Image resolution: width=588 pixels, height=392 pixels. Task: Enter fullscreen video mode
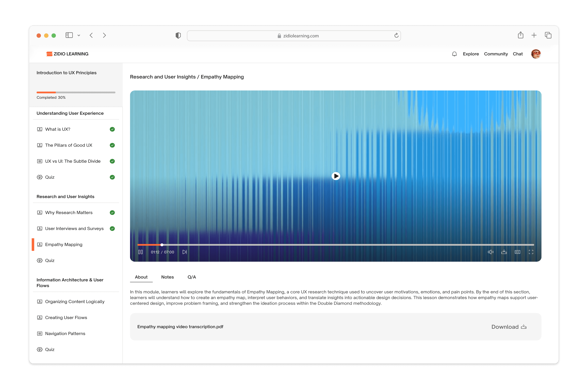531,252
